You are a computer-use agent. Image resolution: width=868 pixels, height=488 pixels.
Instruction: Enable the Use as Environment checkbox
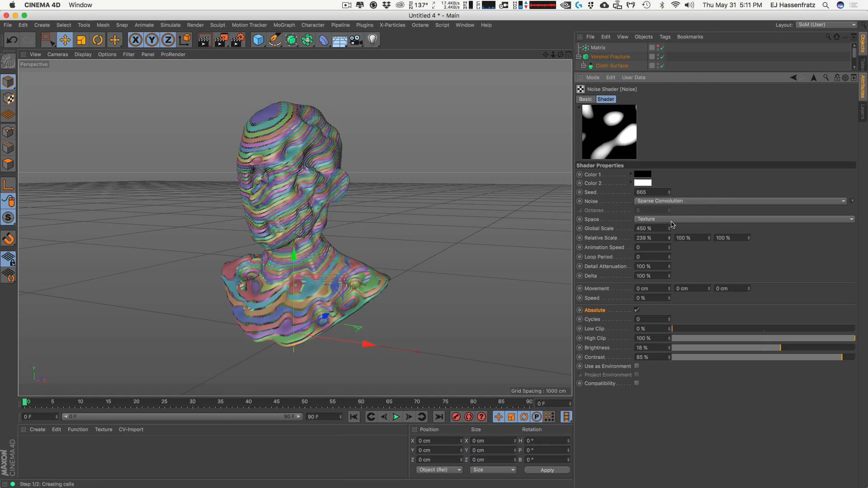637,366
